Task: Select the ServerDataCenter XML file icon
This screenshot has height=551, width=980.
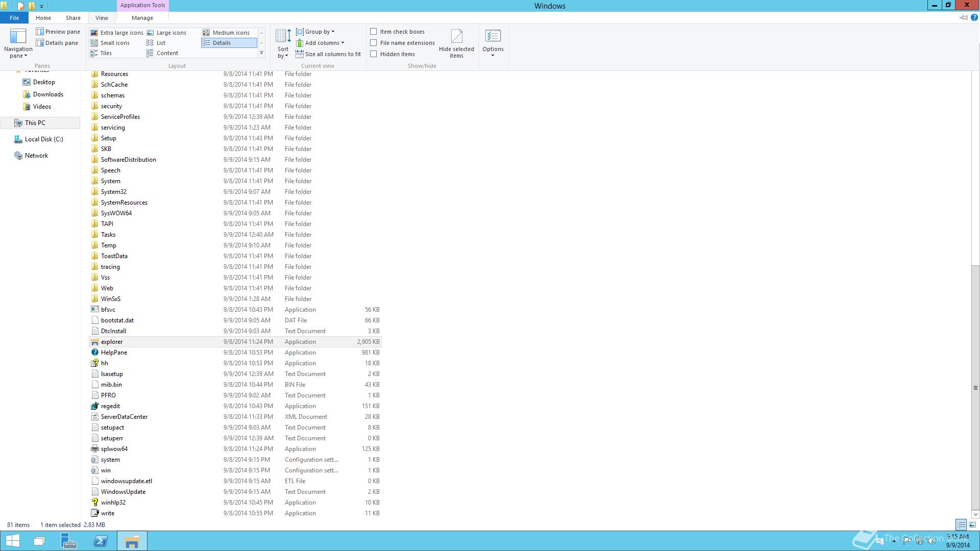Action: (x=94, y=417)
